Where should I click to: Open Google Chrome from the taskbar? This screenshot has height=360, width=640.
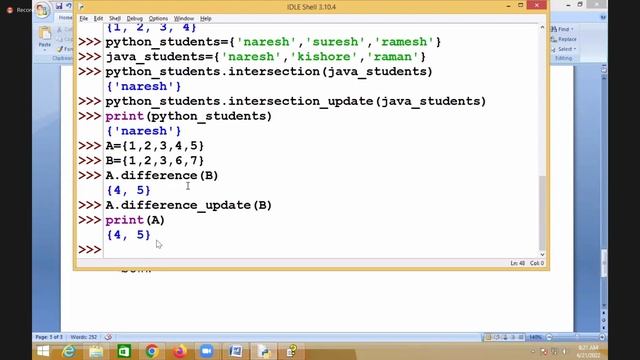pos(151,351)
